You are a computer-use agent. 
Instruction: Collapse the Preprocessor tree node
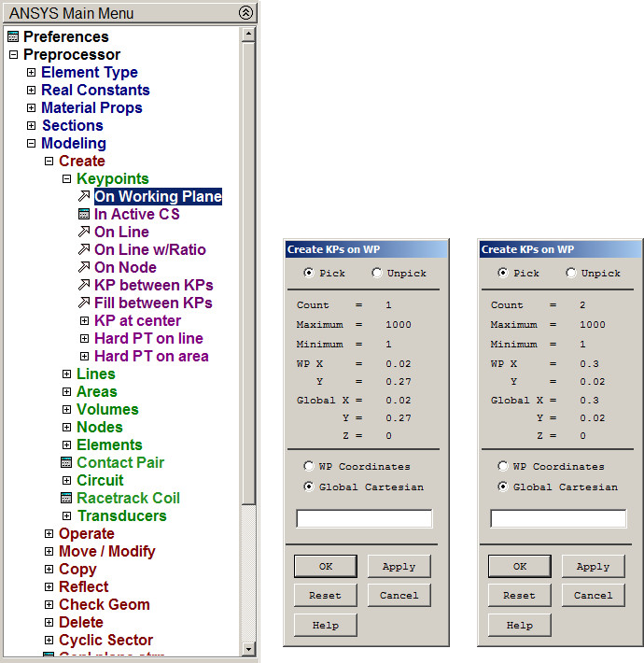pos(13,54)
